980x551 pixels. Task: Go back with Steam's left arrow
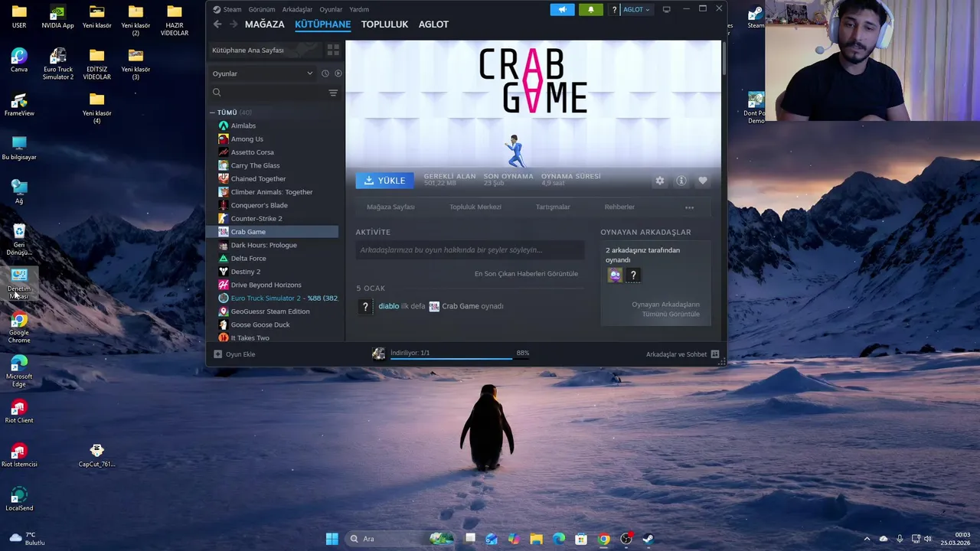tap(217, 24)
